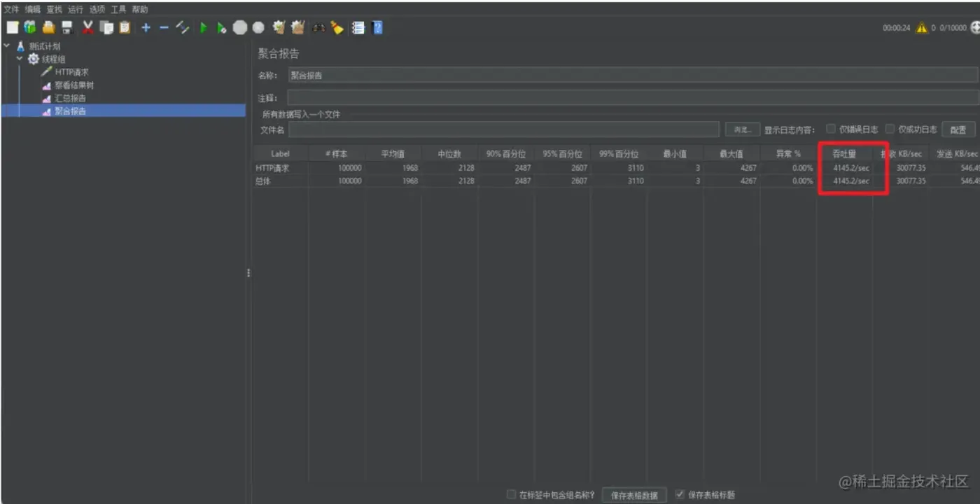Select HTTP请求 in the tree
Screen dimensions: 980x504
pyautogui.click(x=71, y=72)
